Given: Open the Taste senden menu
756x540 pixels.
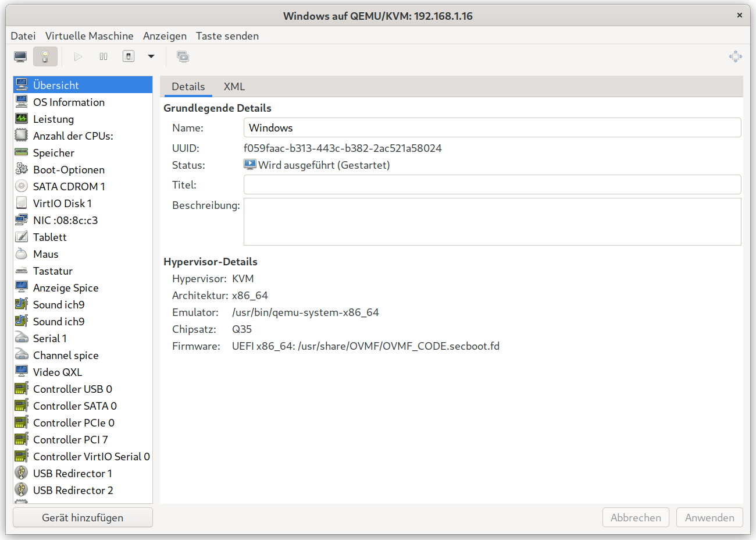Looking at the screenshot, I should tap(227, 36).
